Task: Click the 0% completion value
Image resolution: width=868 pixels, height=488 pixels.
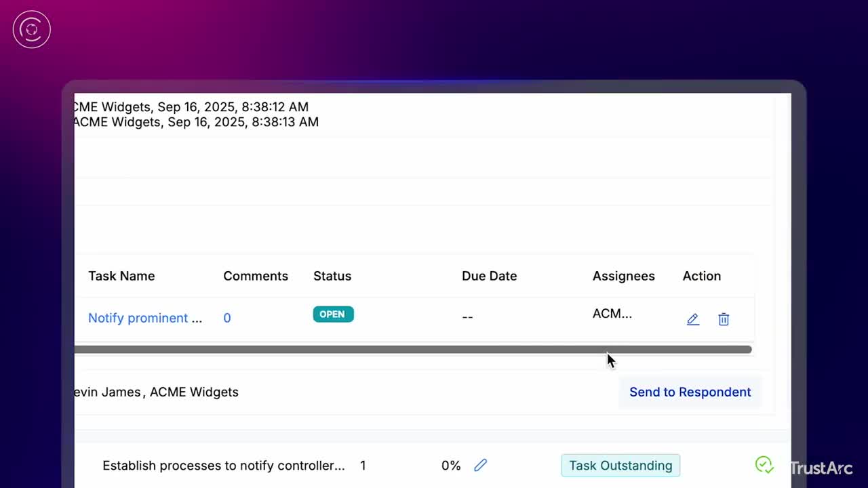Action: click(451, 466)
